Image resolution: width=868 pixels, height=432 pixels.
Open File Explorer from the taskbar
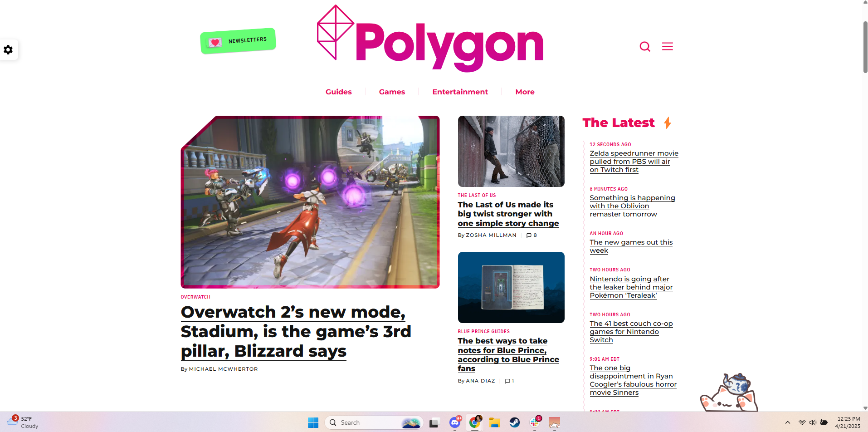(x=494, y=422)
